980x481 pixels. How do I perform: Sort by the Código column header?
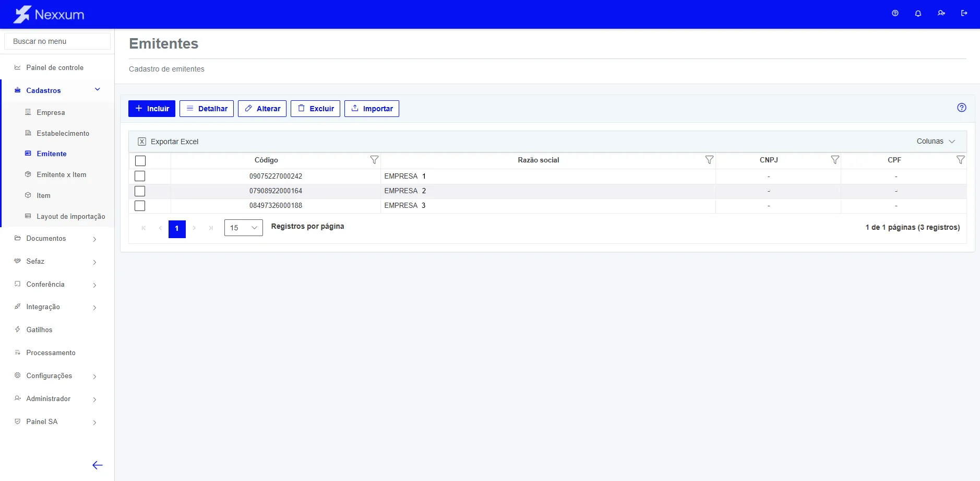(x=266, y=160)
